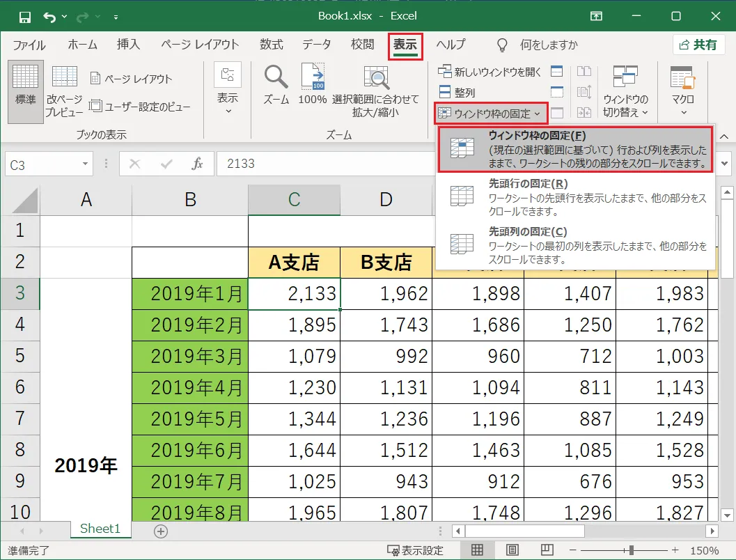The image size is (736, 560).
Task: Select 改ページ プレビュー view
Action: coord(64,91)
